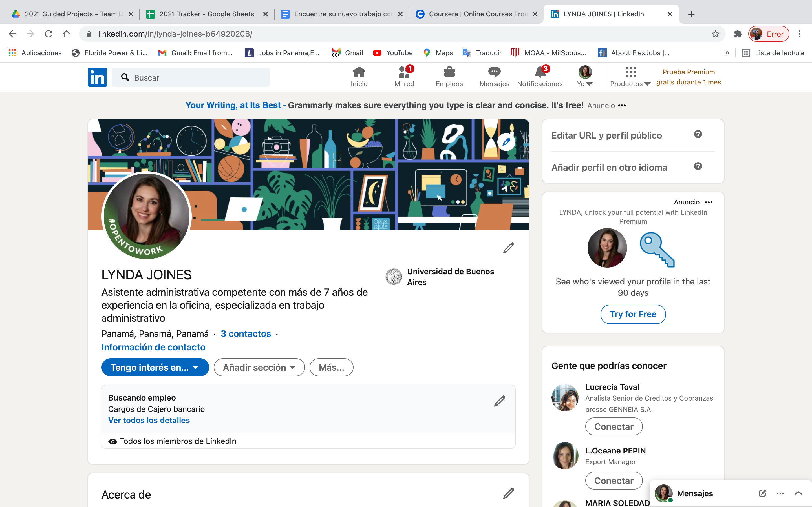
Task: Click the Try for Free button
Action: pyautogui.click(x=633, y=314)
